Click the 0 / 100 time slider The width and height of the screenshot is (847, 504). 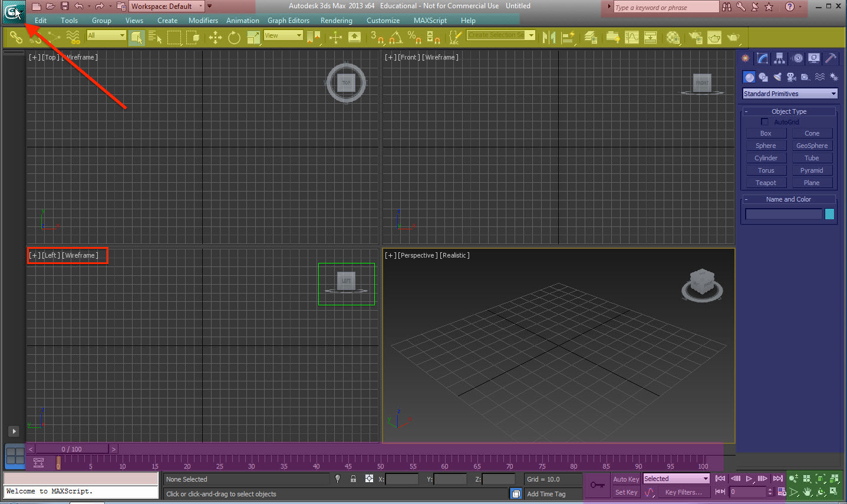72,449
